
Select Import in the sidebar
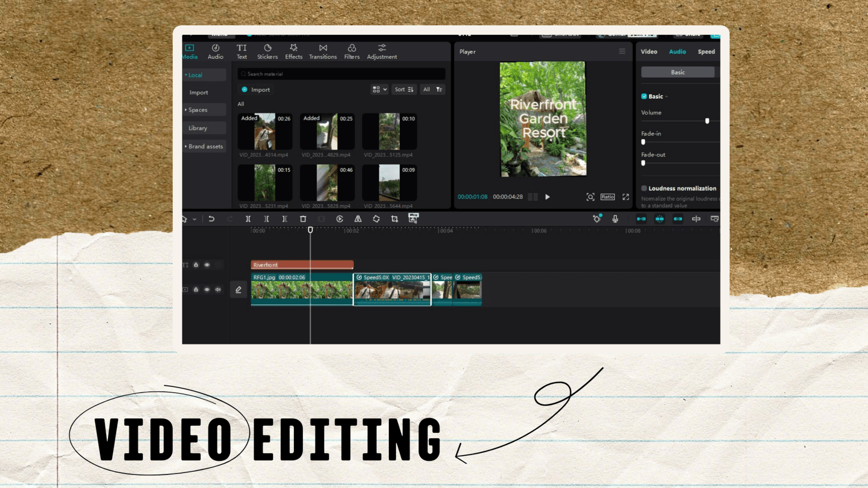[199, 92]
